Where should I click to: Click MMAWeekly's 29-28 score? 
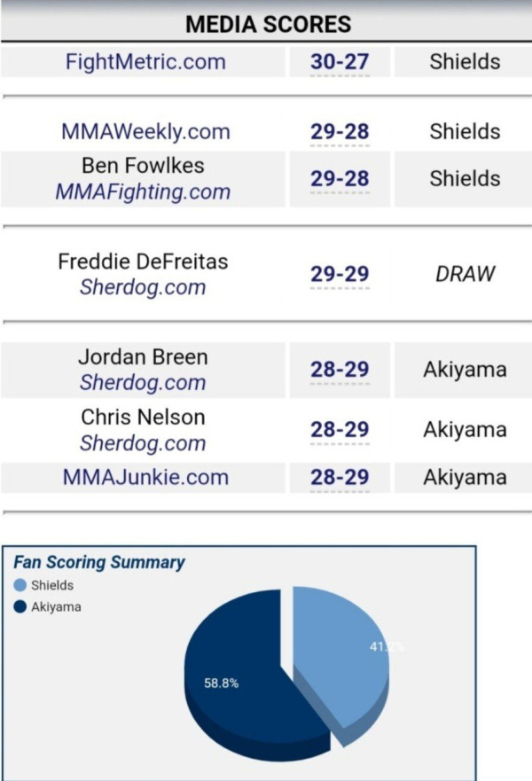[x=340, y=131]
